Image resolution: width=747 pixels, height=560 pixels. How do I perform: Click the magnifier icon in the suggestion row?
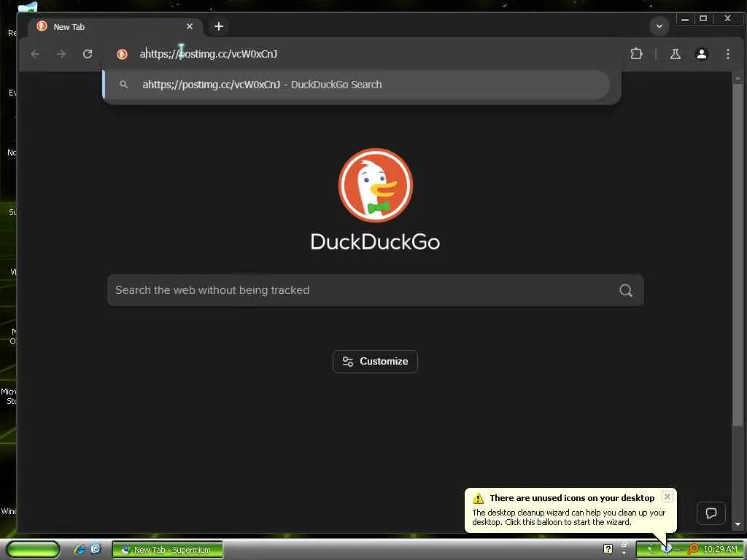[124, 85]
